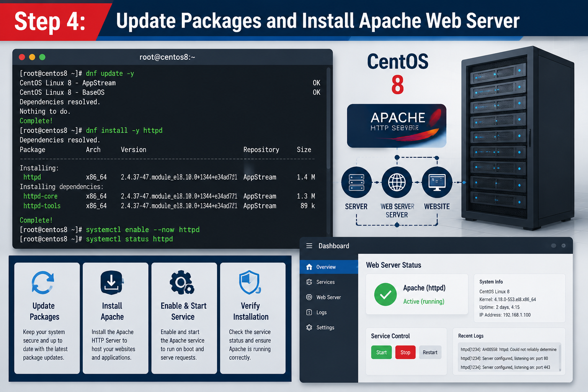
Task: Click the Settings gear icon in sidebar
Action: (309, 327)
